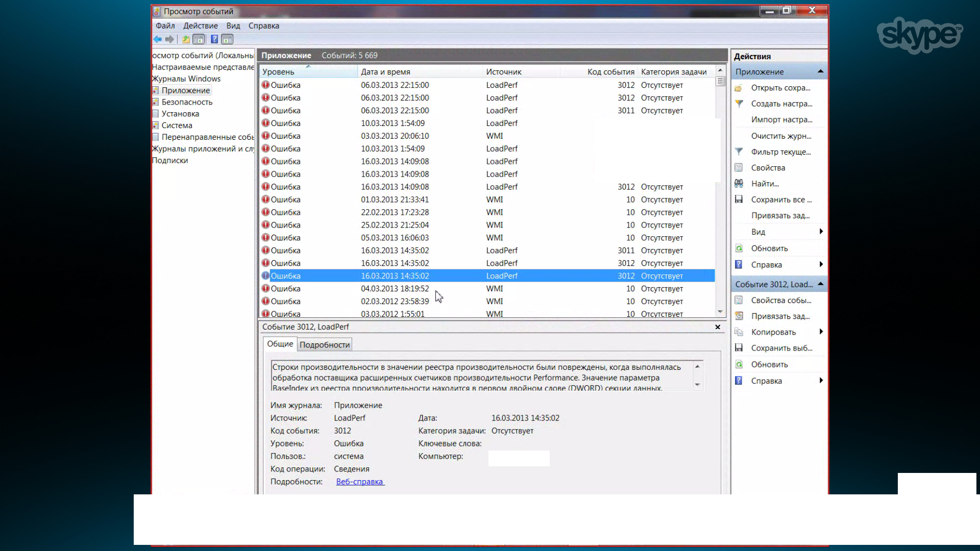
Task: Open the Действие menu
Action: tap(201, 26)
